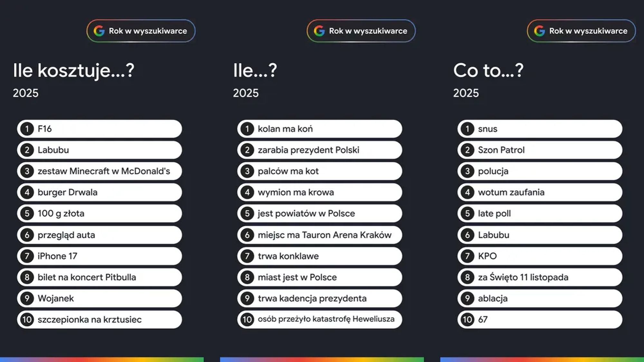Screen dimensions: 644x362
Task: Click the number 10 circle beside 67
Action: [467, 319]
